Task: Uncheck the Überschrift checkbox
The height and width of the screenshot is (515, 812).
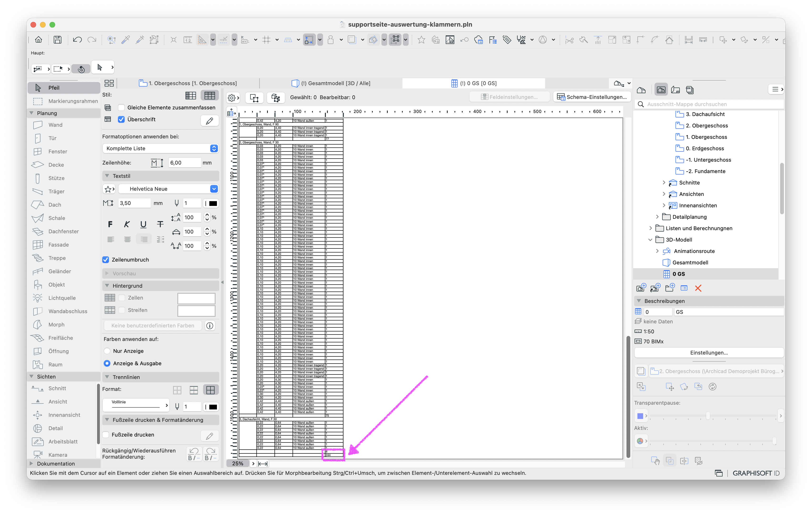Action: [121, 119]
